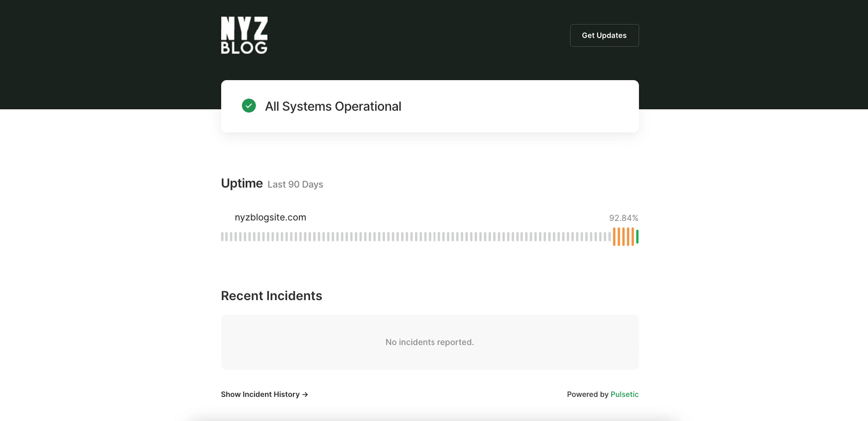
Task: Click the Last 90 Days label
Action: (295, 184)
